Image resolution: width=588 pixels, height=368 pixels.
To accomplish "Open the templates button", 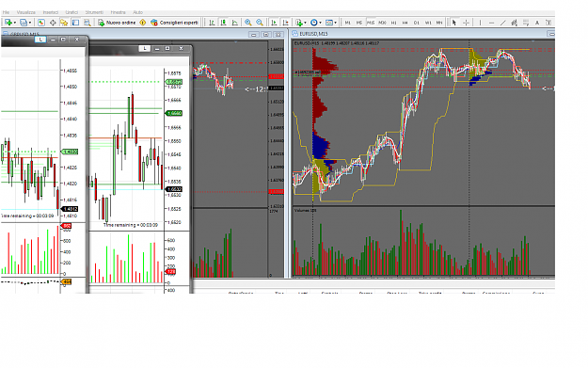I will coord(329,23).
